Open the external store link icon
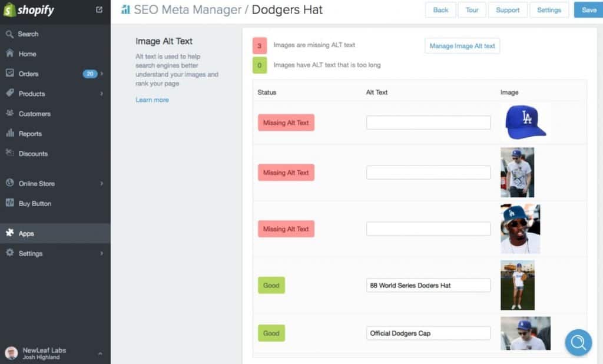 coord(99,9)
